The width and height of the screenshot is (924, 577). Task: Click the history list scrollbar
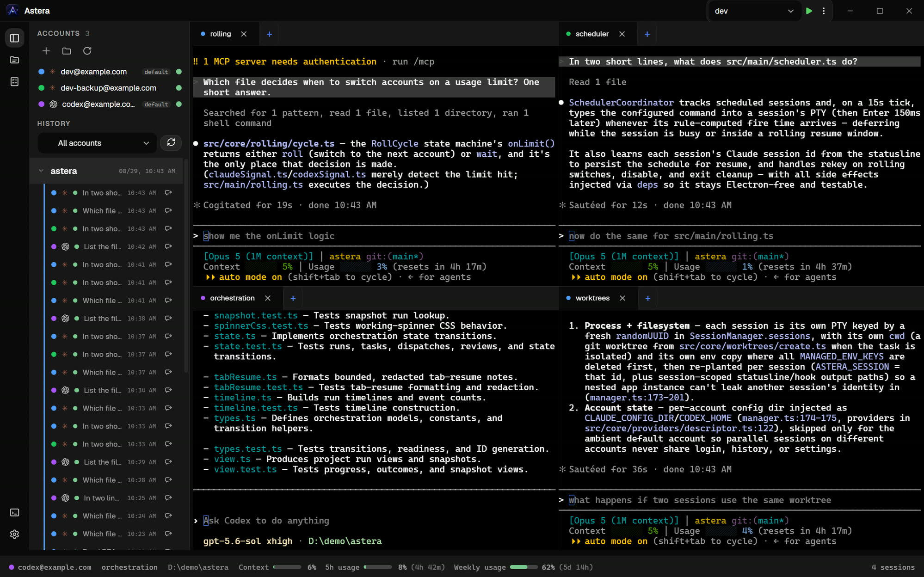186,266
